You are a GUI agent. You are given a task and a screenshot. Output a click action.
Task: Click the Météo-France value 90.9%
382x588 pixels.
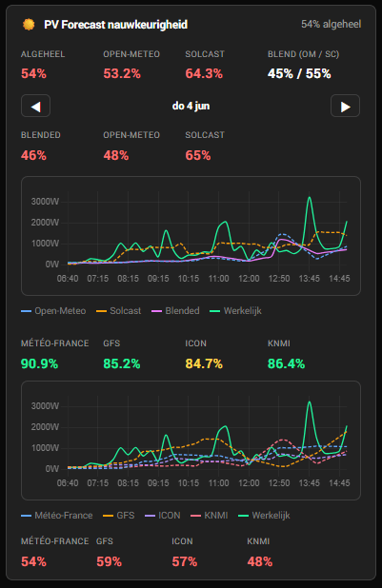(39, 363)
